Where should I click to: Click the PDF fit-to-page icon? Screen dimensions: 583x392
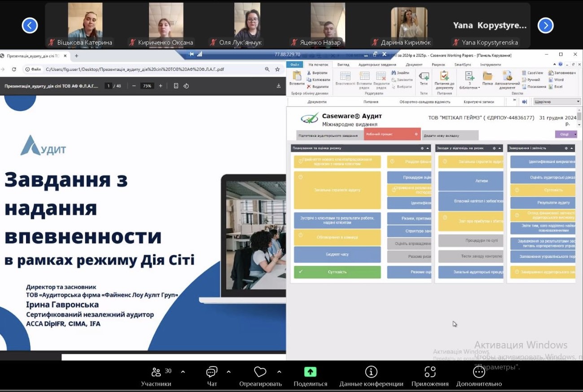[x=176, y=86]
